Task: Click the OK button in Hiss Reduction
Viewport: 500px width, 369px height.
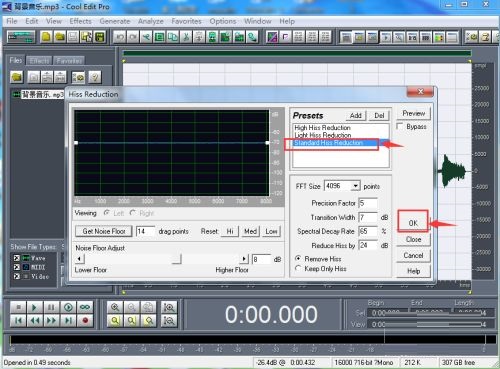Action: [x=413, y=223]
